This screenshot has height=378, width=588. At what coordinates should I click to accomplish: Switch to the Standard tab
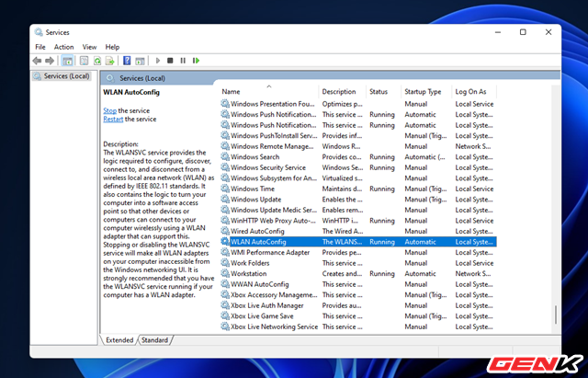[154, 340]
